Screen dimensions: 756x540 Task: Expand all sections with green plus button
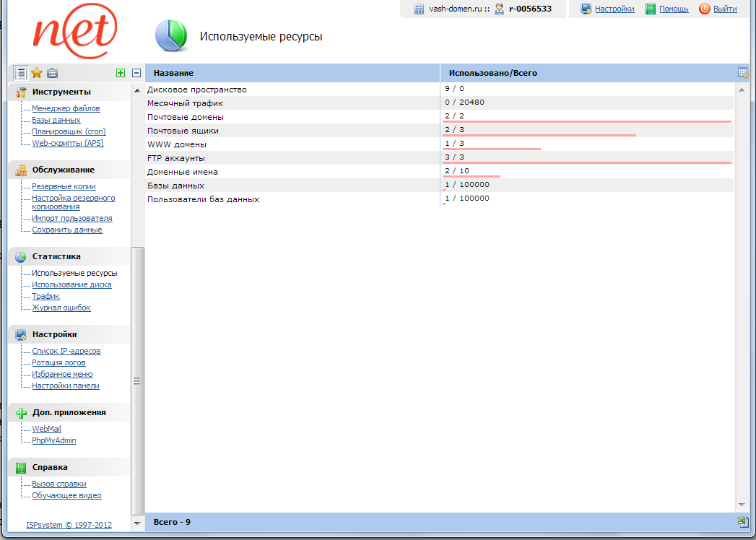tap(121, 73)
